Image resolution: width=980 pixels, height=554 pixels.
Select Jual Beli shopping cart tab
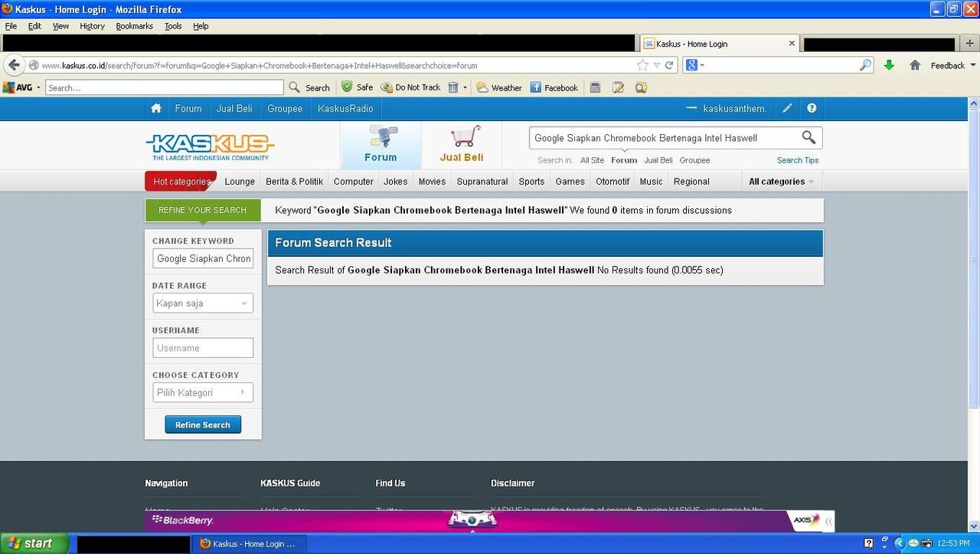click(x=462, y=145)
